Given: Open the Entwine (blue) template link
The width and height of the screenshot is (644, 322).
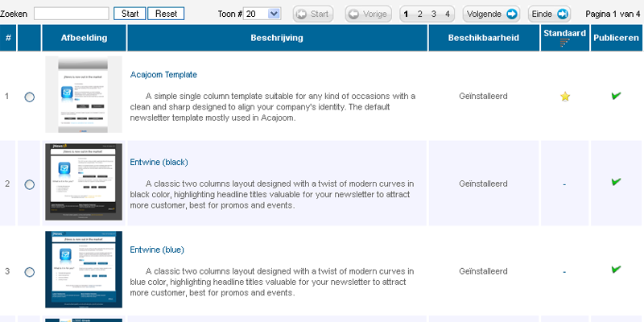Looking at the screenshot, I should point(157,250).
